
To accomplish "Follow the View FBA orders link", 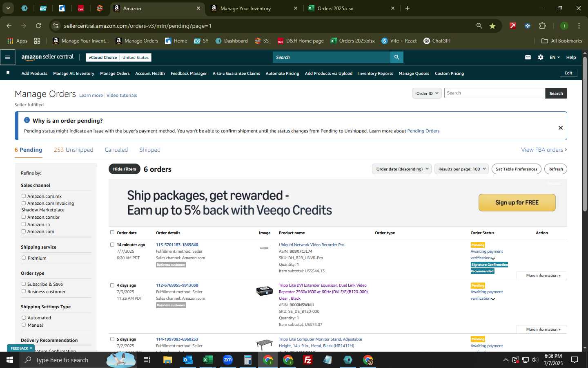I will tap(544, 150).
